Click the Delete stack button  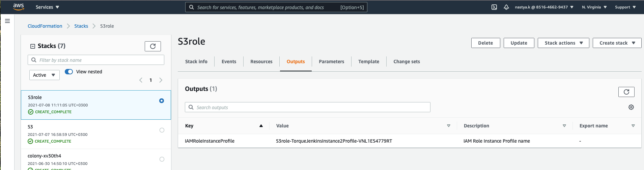point(486,43)
